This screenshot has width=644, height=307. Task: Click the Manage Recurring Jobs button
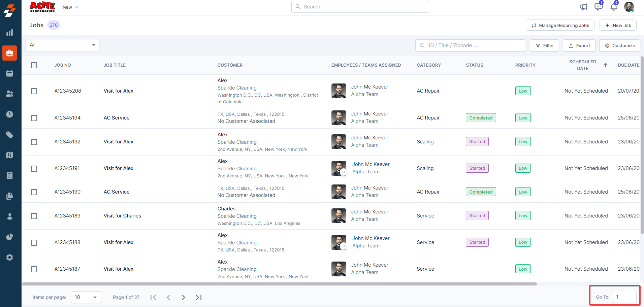560,25
